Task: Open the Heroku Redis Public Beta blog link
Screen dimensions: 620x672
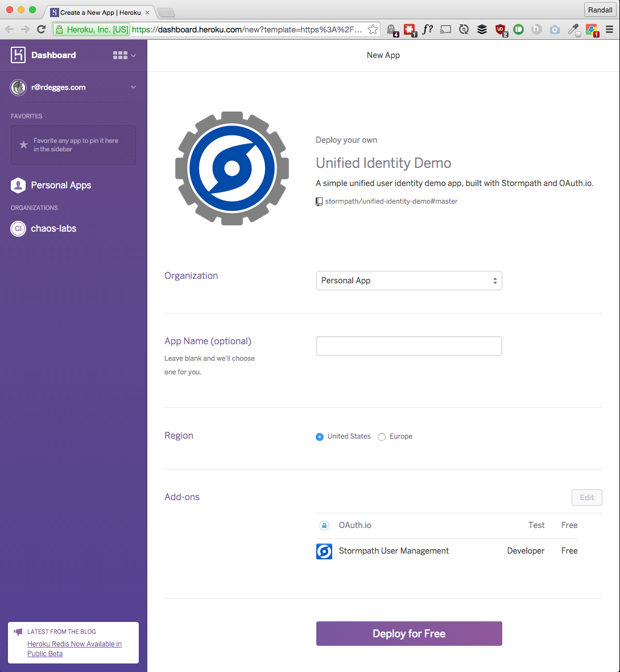Action: (75, 649)
